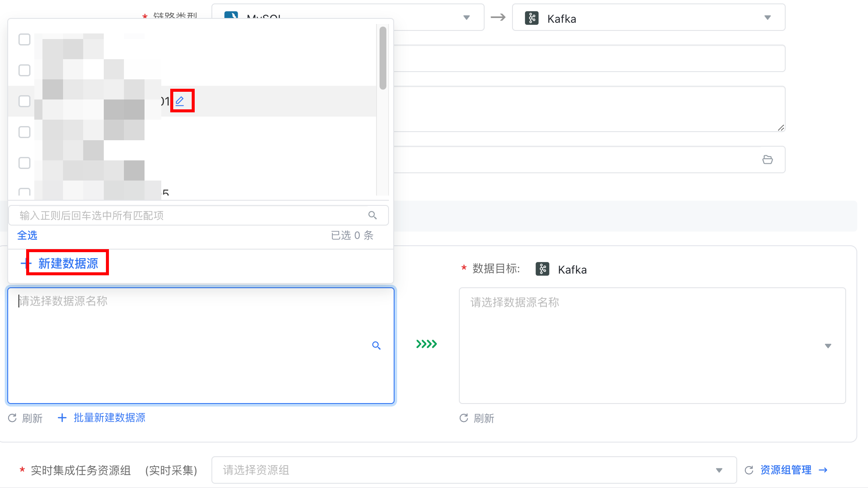Image resolution: width=868 pixels, height=488 pixels.
Task: Click the data source list scrollbar
Action: [383, 58]
